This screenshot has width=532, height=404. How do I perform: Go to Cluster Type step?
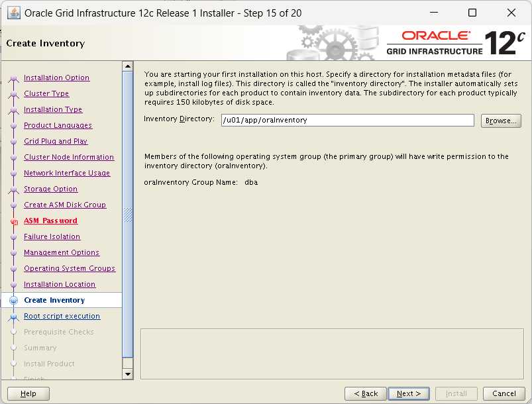tap(46, 93)
